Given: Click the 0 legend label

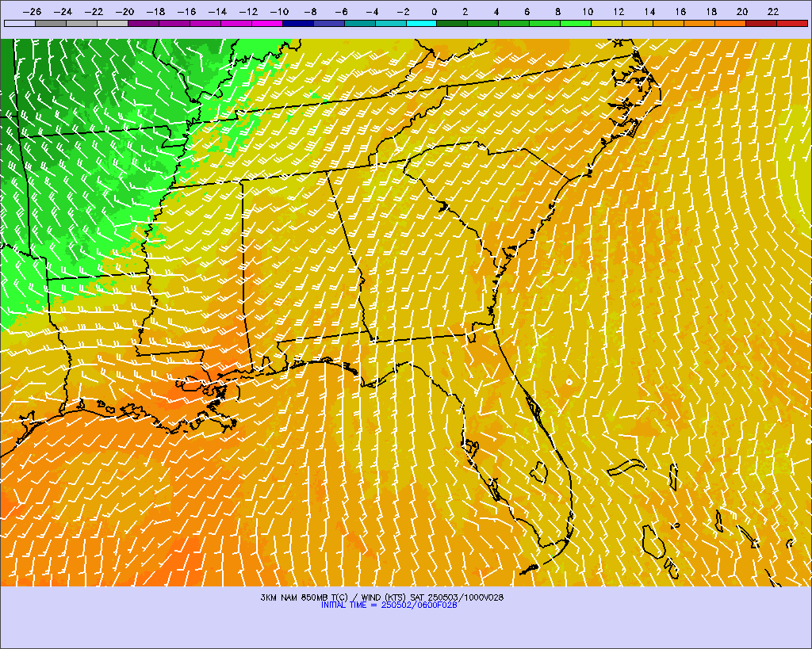Looking at the screenshot, I should (434, 12).
